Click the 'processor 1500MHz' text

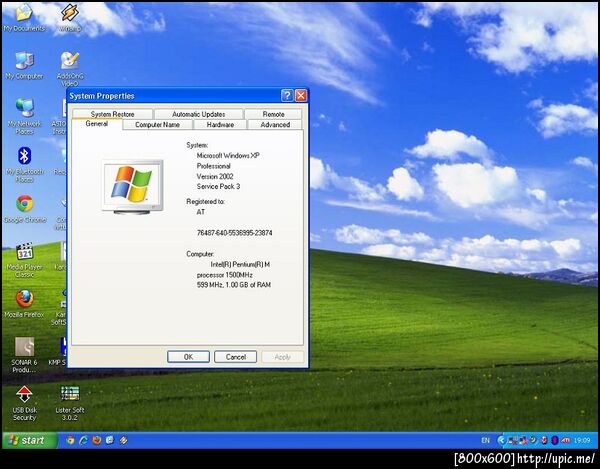pyautogui.click(x=225, y=275)
